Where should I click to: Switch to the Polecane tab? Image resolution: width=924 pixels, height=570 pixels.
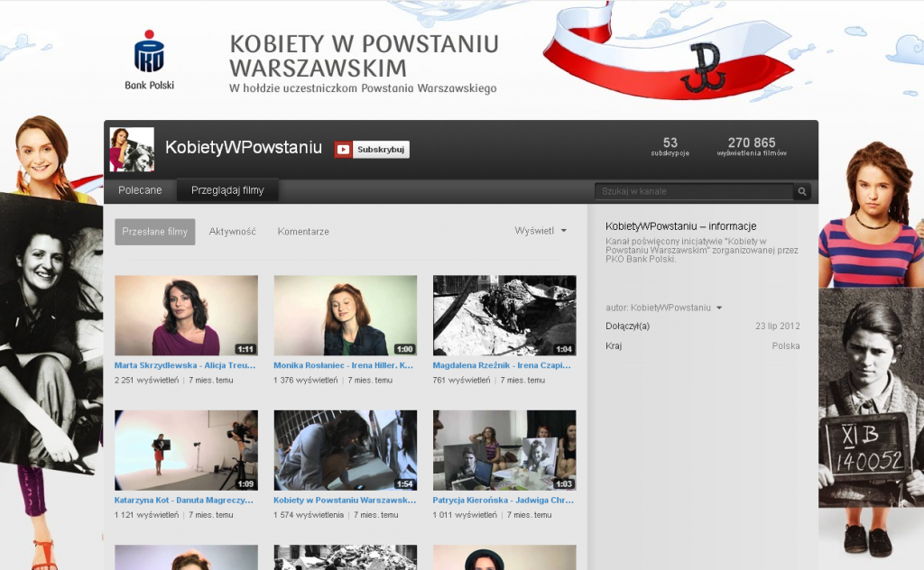140,190
